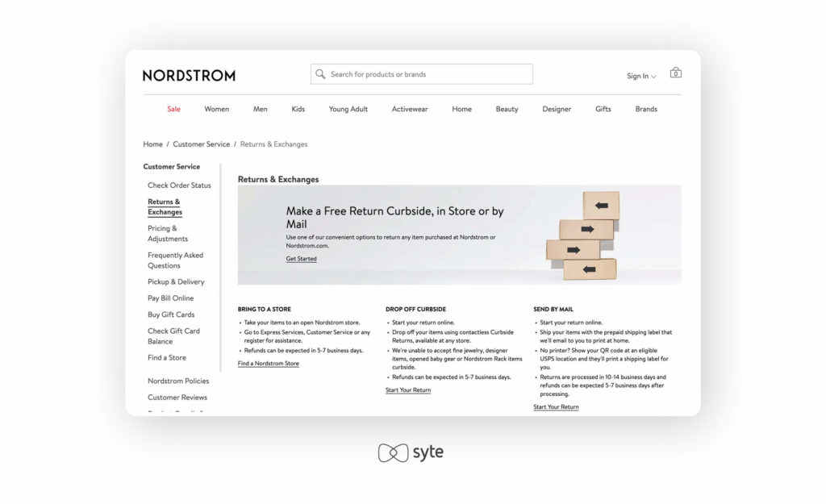Click the search magnifier icon

320,74
